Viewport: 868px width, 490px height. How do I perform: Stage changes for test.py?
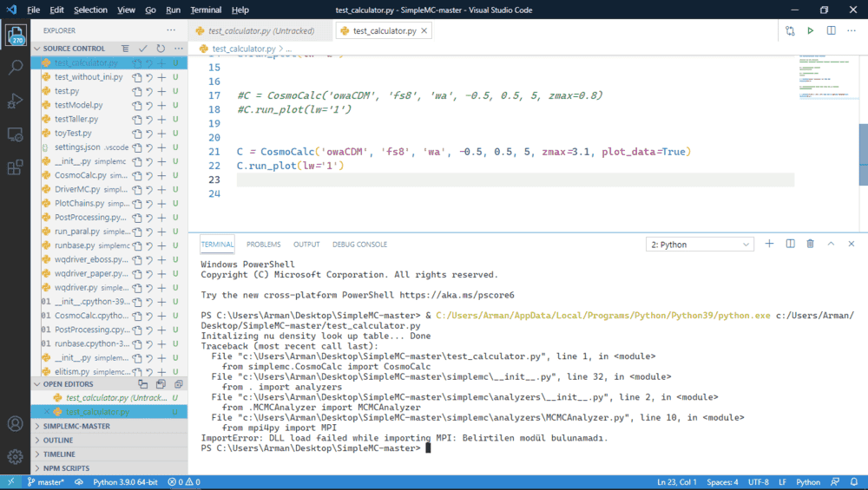[161, 91]
